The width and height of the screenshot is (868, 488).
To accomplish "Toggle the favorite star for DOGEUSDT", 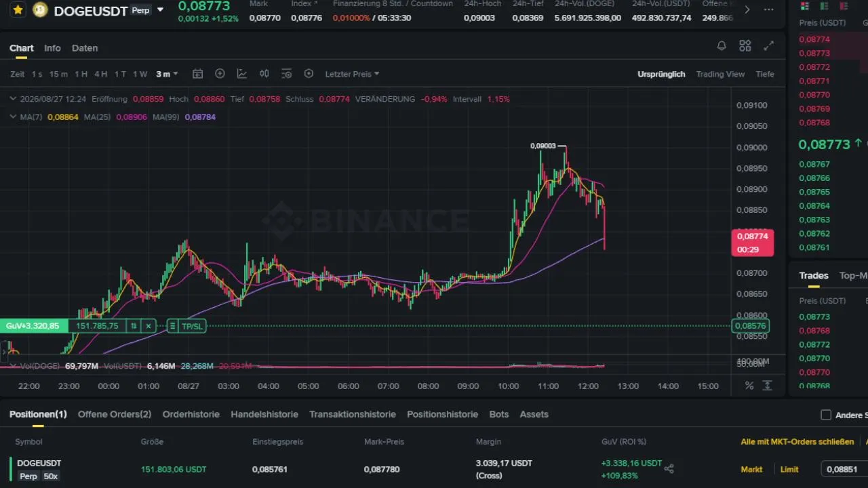I will [18, 10].
